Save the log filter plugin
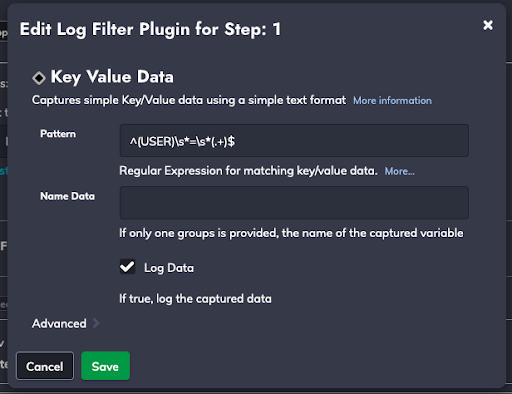 tap(105, 366)
